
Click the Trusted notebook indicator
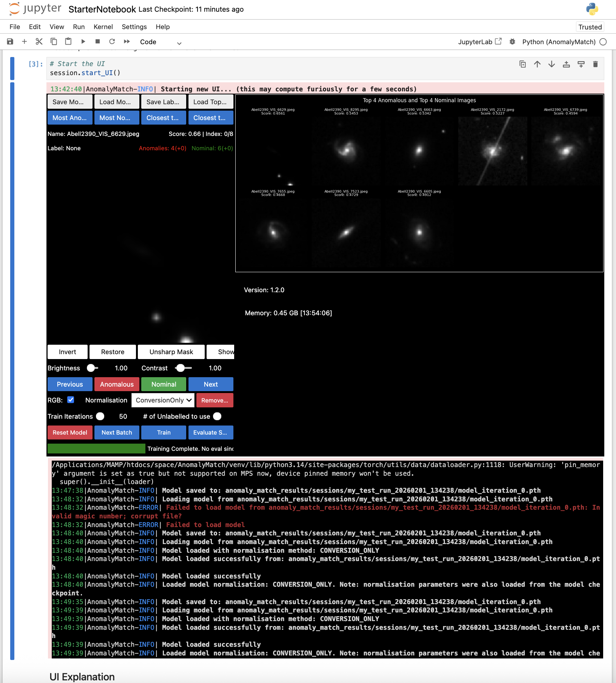(590, 27)
